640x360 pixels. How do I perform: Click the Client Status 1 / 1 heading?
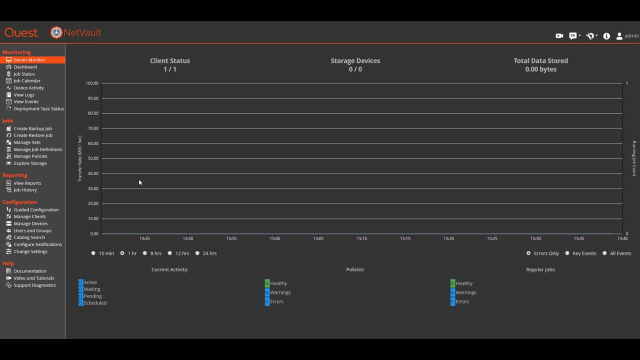170,65
